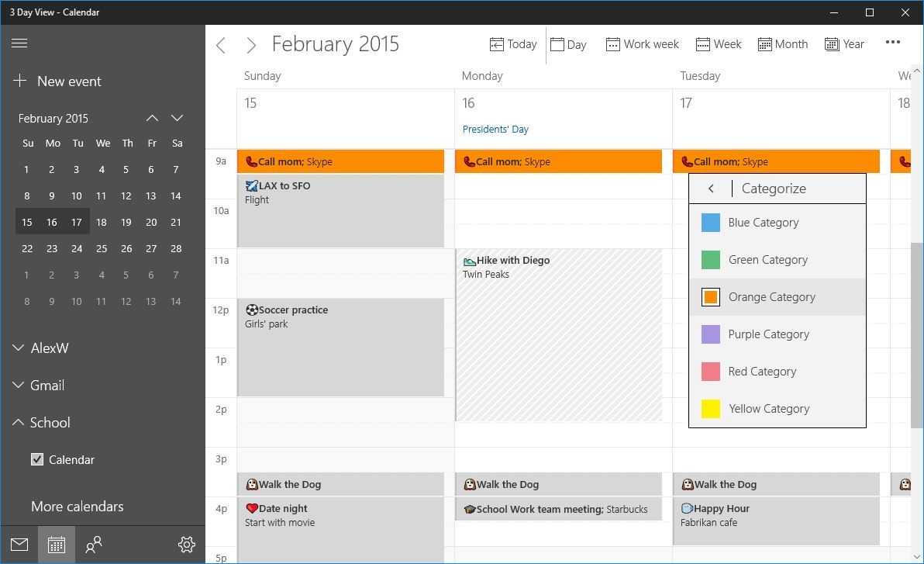
Task: Open Tuesday's Walk the Dog event
Action: point(776,484)
